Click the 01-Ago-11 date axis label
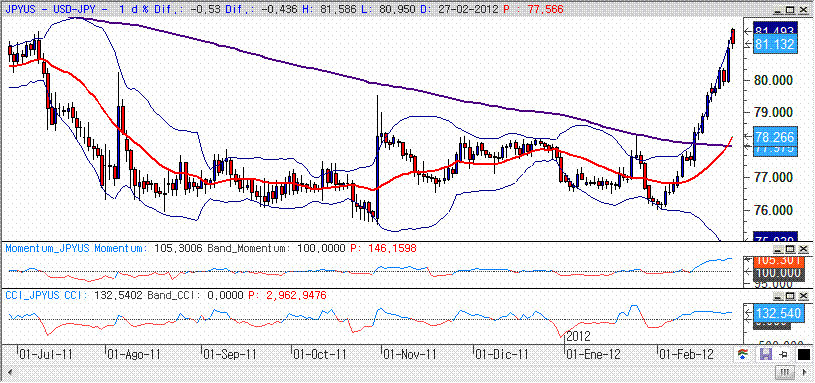Viewport: 815px width, 383px height. coord(134,354)
